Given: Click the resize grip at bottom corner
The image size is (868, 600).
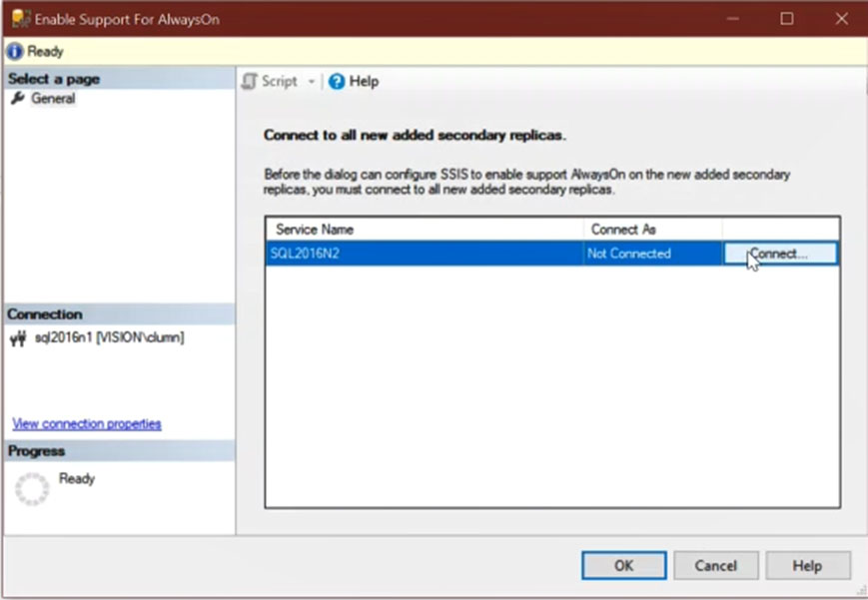Looking at the screenshot, I should click(x=860, y=591).
